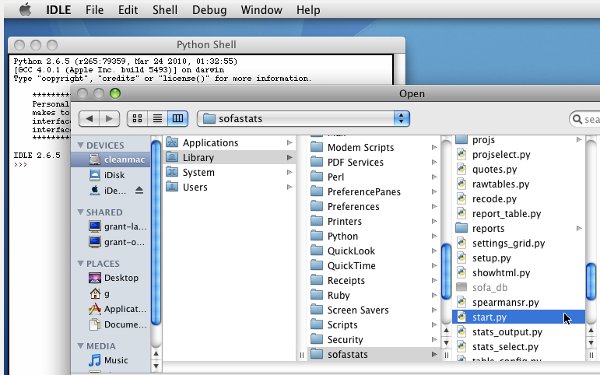Eject the iDe... disk in sidebar
Viewport: 600px width, 375px height.
(139, 190)
